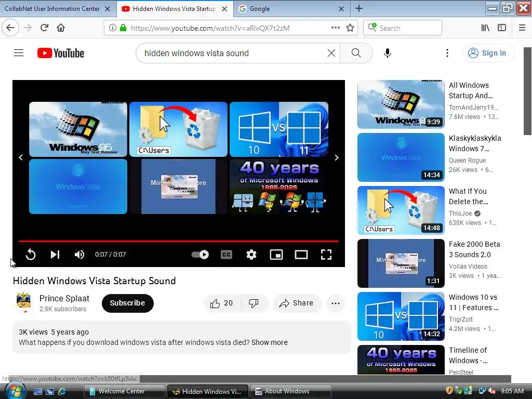Share this video
532x399 pixels.
point(297,303)
